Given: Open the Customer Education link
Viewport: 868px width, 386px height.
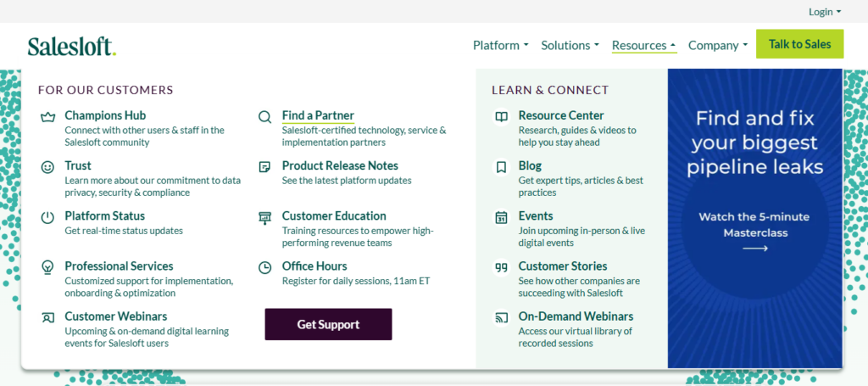Looking at the screenshot, I should click(334, 216).
